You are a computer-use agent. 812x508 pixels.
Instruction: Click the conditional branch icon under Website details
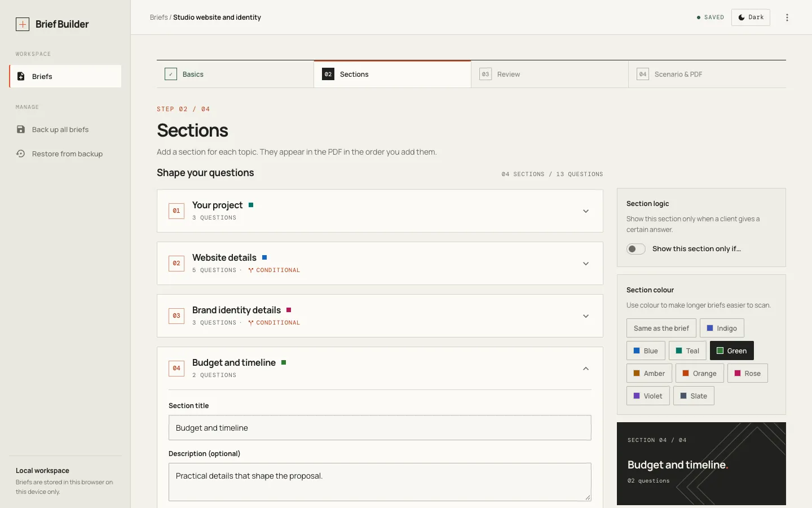click(x=251, y=270)
